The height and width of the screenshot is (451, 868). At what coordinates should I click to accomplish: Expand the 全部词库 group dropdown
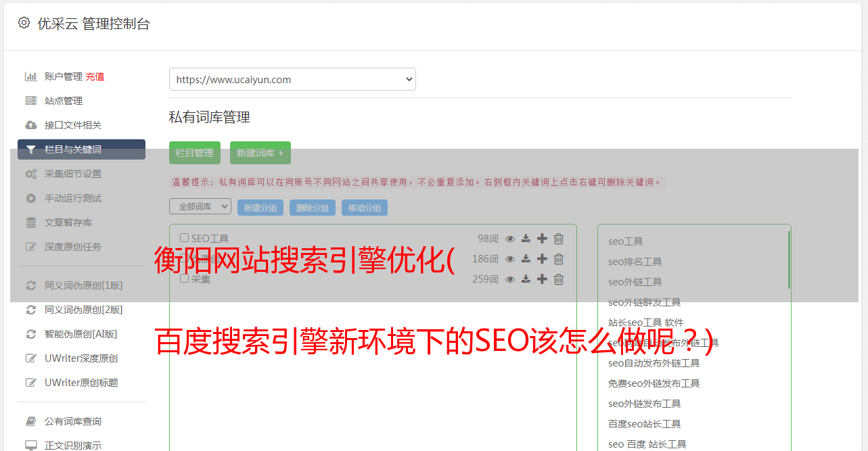pyautogui.click(x=200, y=206)
